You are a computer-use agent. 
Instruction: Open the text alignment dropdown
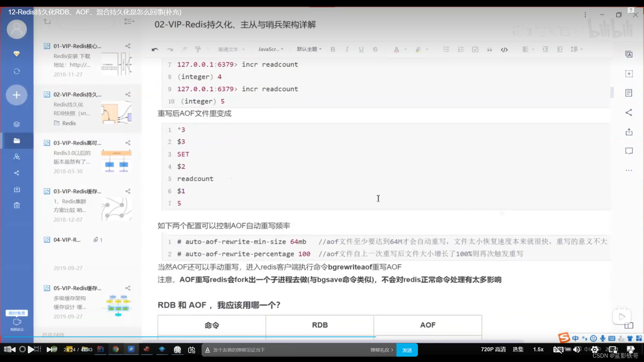[528, 49]
